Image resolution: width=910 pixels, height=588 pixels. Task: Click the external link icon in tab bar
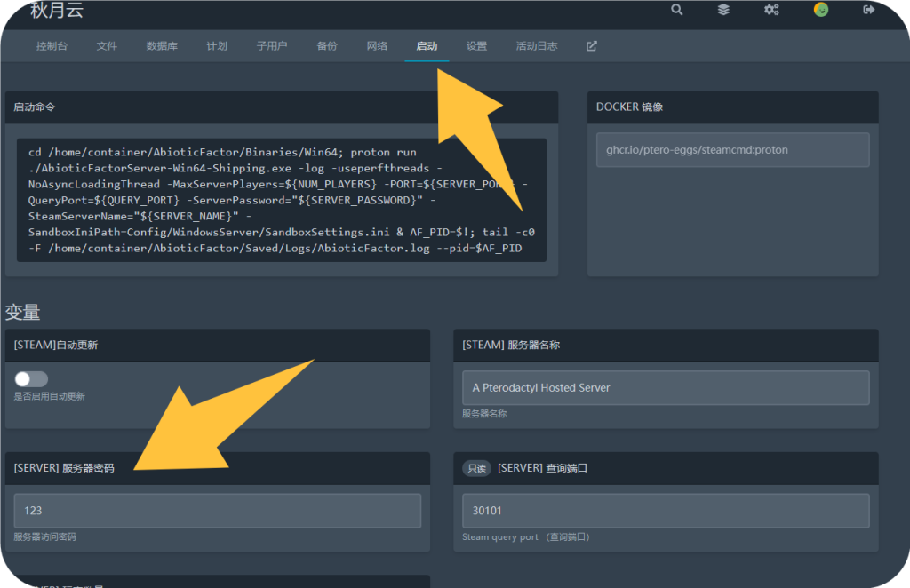pyautogui.click(x=592, y=46)
